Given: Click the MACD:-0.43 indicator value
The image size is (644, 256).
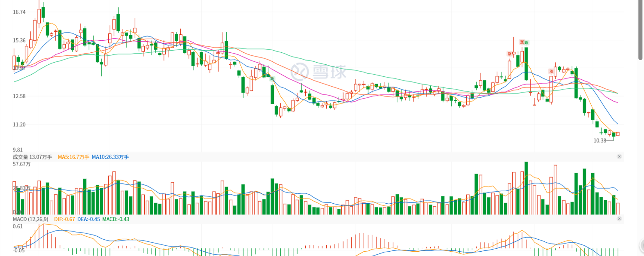Looking at the screenshot, I should (116, 219).
